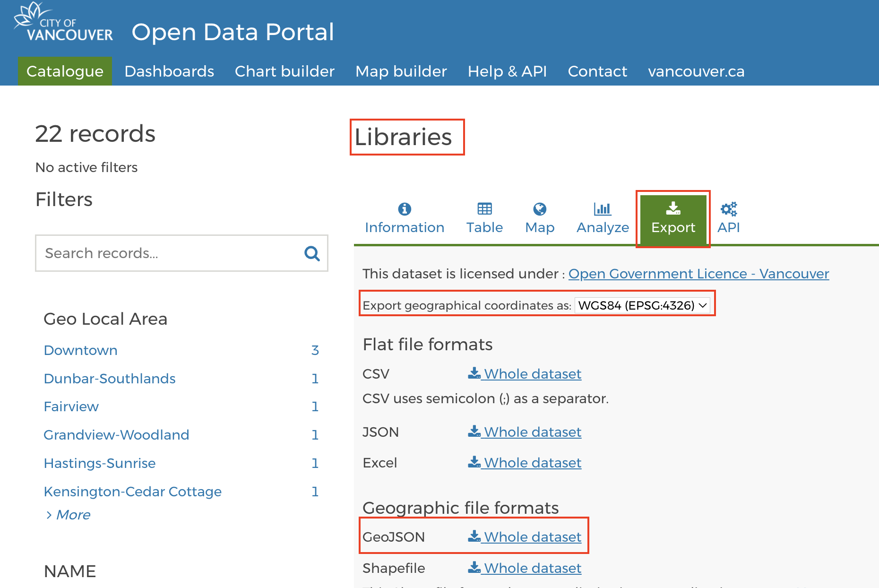Open Map builder
This screenshot has width=879, height=588.
pyautogui.click(x=401, y=71)
